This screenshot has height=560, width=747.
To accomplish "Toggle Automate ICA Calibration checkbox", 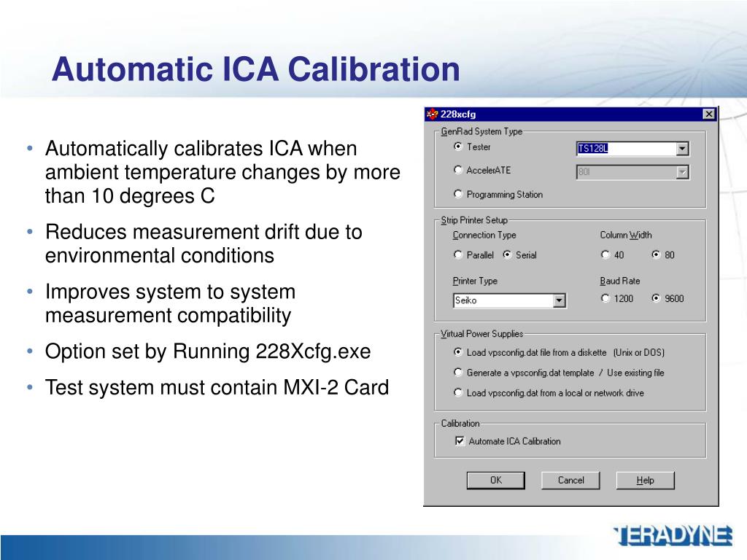I will click(x=460, y=441).
